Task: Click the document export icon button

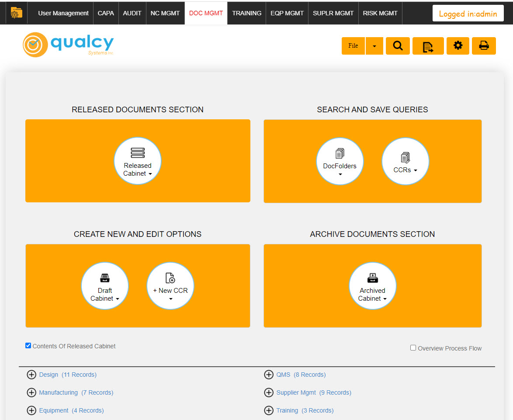Action: point(428,46)
